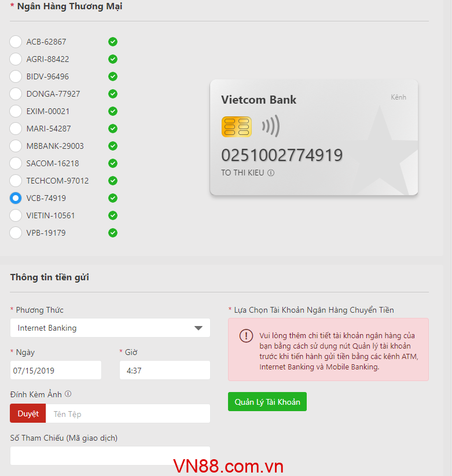Click green check icon beside BIDV-96496
Screen dimensions: 452x476
(113, 76)
